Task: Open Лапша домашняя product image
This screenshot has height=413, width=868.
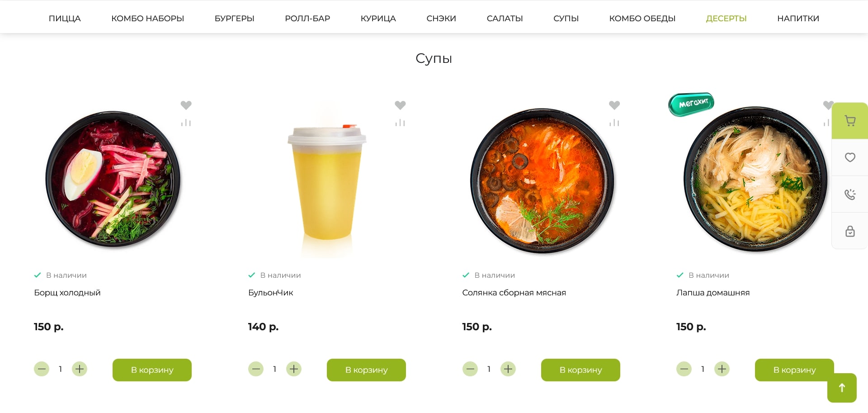Action: [755, 179]
